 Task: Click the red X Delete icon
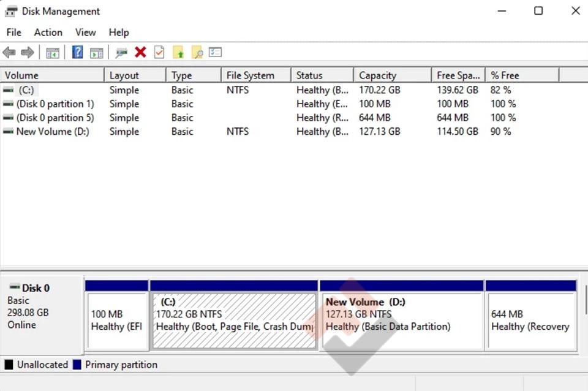pyautogui.click(x=140, y=53)
